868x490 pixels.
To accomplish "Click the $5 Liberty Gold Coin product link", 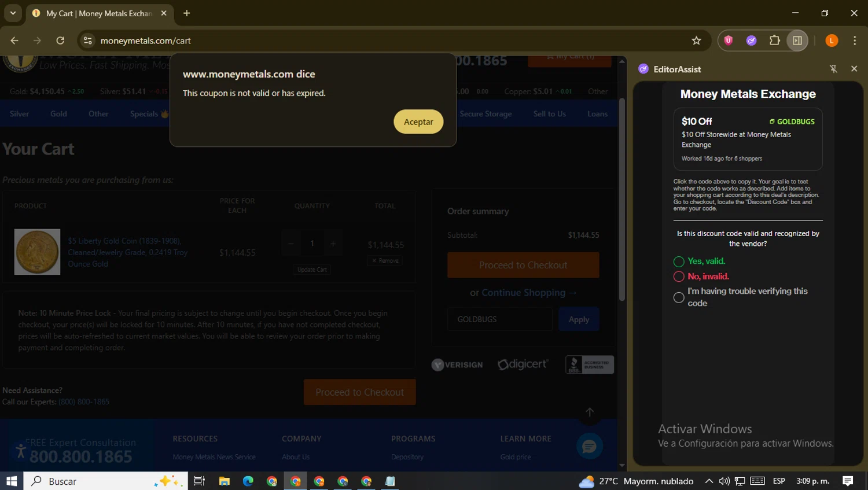I will (127, 252).
